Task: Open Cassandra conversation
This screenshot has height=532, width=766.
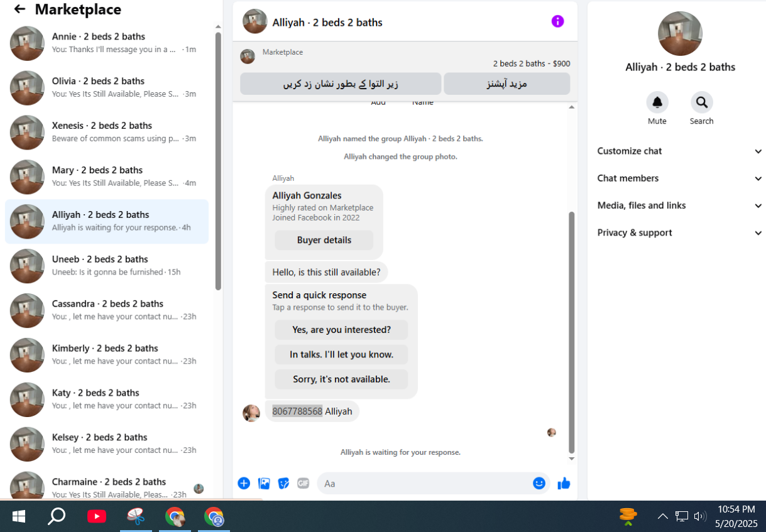Action: [107, 310]
